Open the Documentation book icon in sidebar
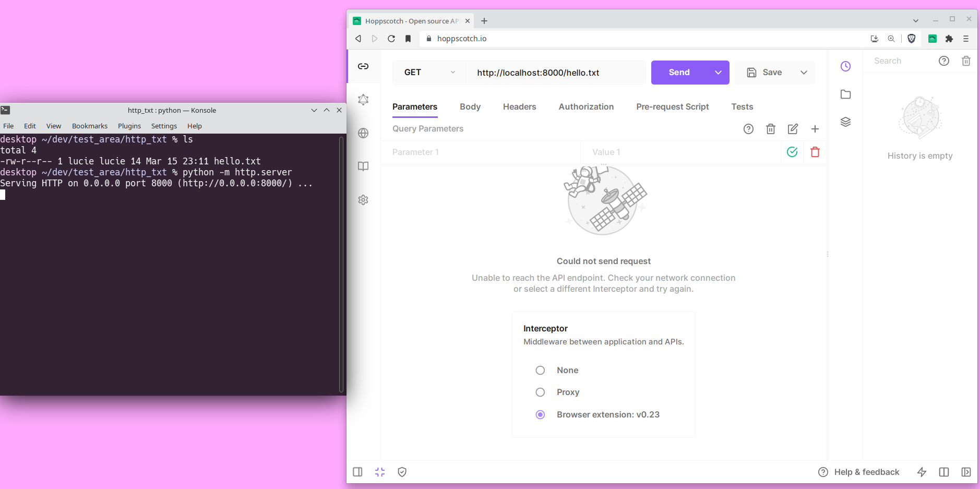 coord(363,166)
